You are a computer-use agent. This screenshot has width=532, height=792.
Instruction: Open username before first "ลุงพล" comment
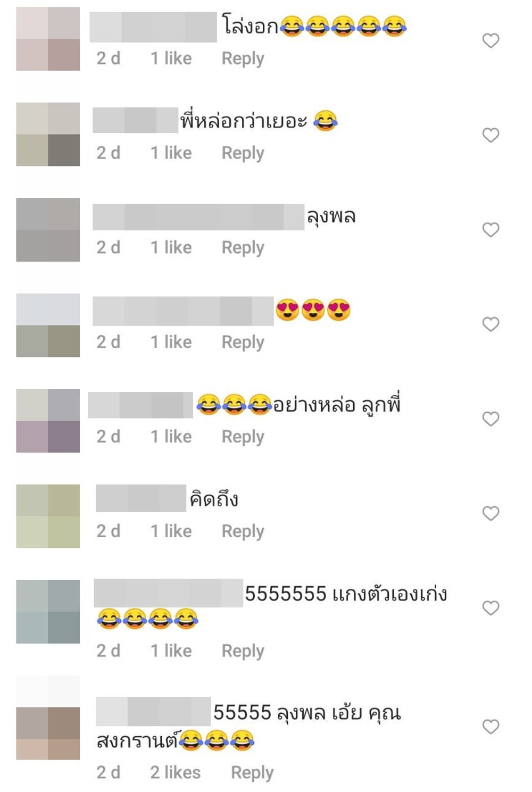pyautogui.click(x=198, y=217)
